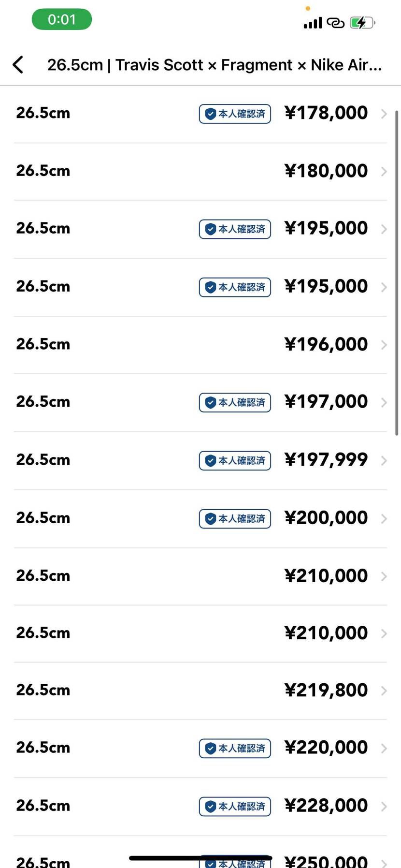Open chevron next to ¥180,000

pos(384,171)
